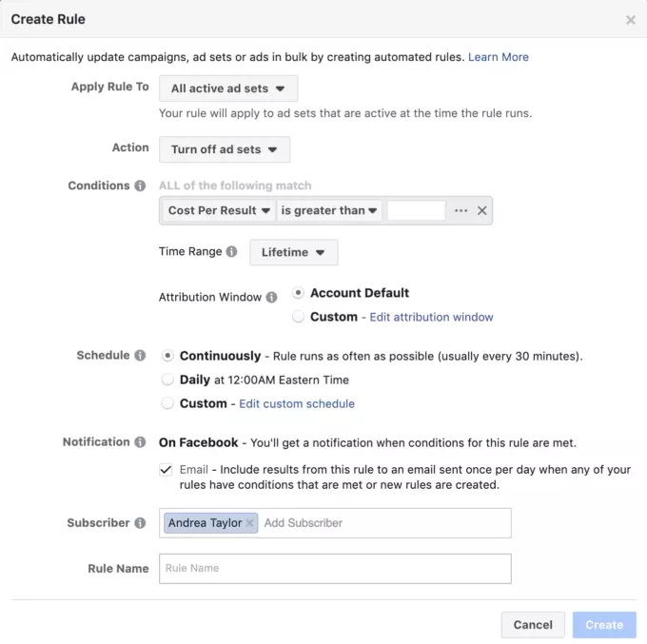Screen dimensions: 647x644
Task: Select the Daily schedule option
Action: (x=168, y=380)
